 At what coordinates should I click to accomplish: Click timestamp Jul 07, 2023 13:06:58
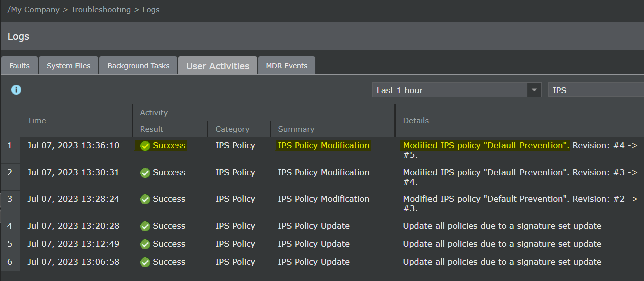click(73, 262)
